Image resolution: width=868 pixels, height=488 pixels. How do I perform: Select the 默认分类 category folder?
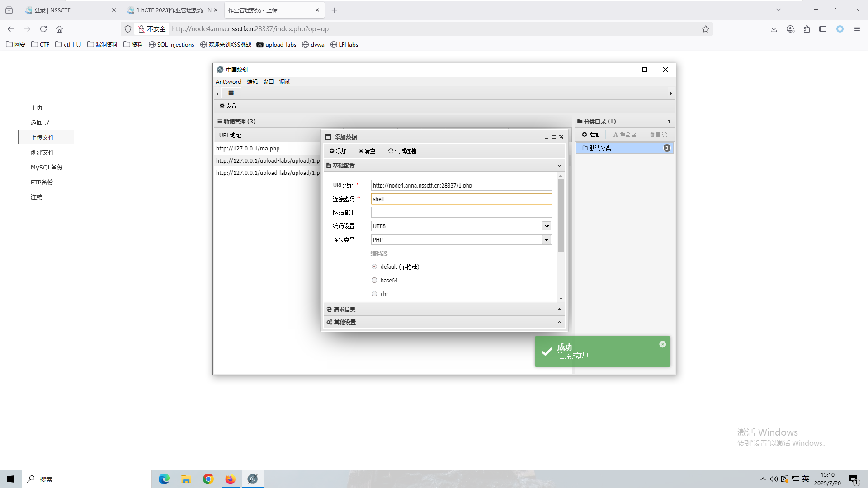coord(600,148)
